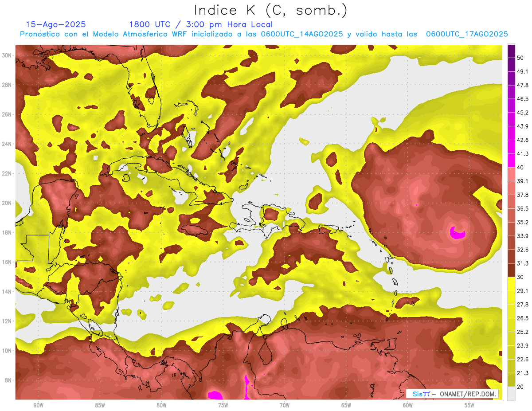Click the '8N' latitude label
Screen dimensions: 532x411
[x=8, y=380]
